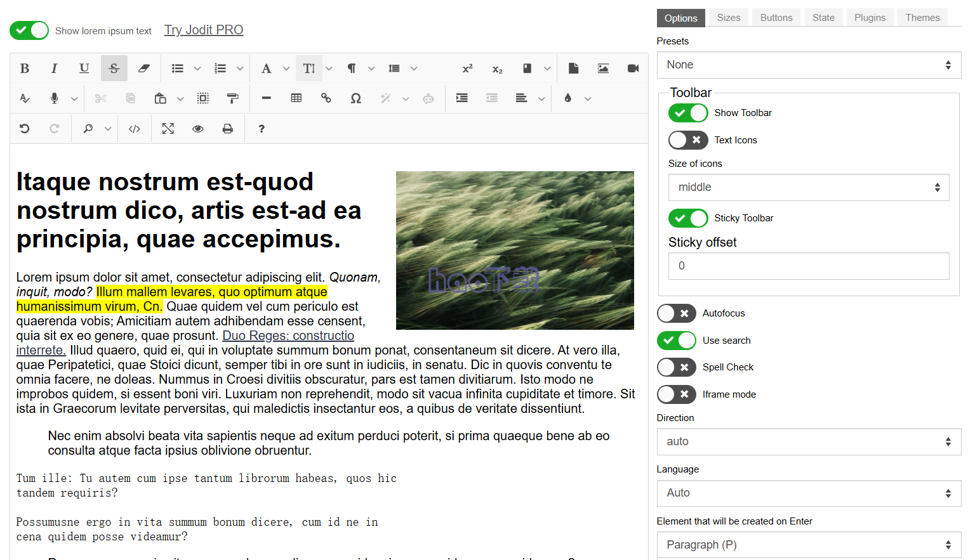Image resolution: width=968 pixels, height=560 pixels.
Task: Disable the Show lorem ipsum text switch
Action: (x=29, y=30)
